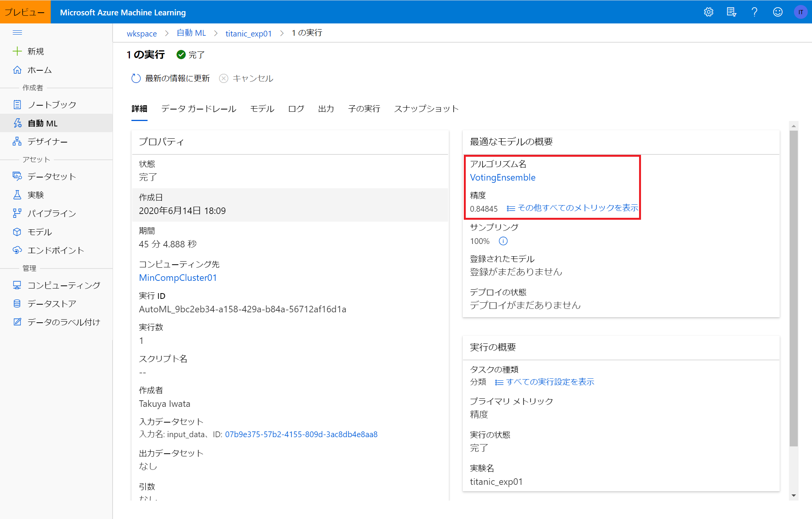This screenshot has height=519, width=812.
Task: Open パイプライン in the sidebar
Action: [x=51, y=213]
